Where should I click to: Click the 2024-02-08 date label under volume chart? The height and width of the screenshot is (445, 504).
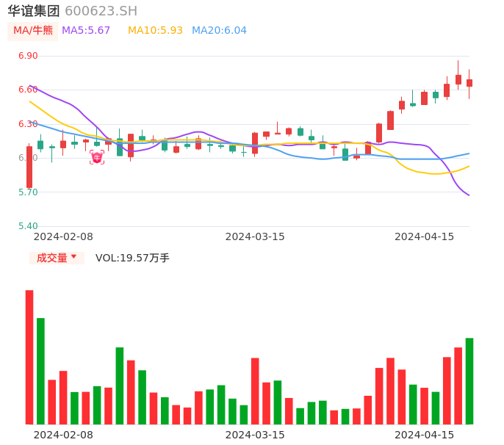pyautogui.click(x=63, y=435)
